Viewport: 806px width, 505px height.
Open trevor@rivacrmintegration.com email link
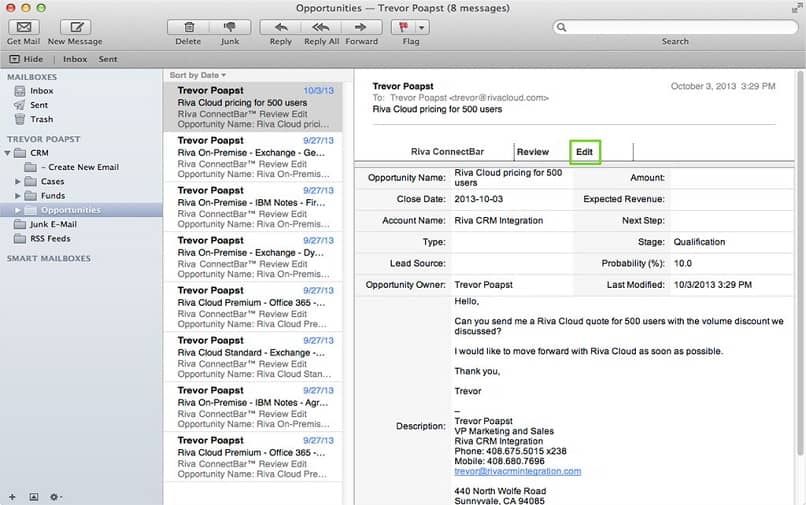[518, 472]
